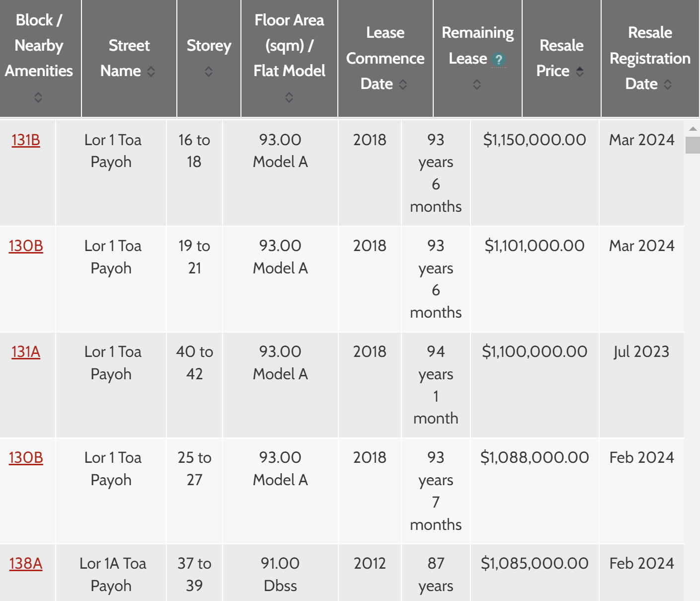Select the $1,150,000.00 resale price cell
The image size is (700, 601).
[535, 140]
